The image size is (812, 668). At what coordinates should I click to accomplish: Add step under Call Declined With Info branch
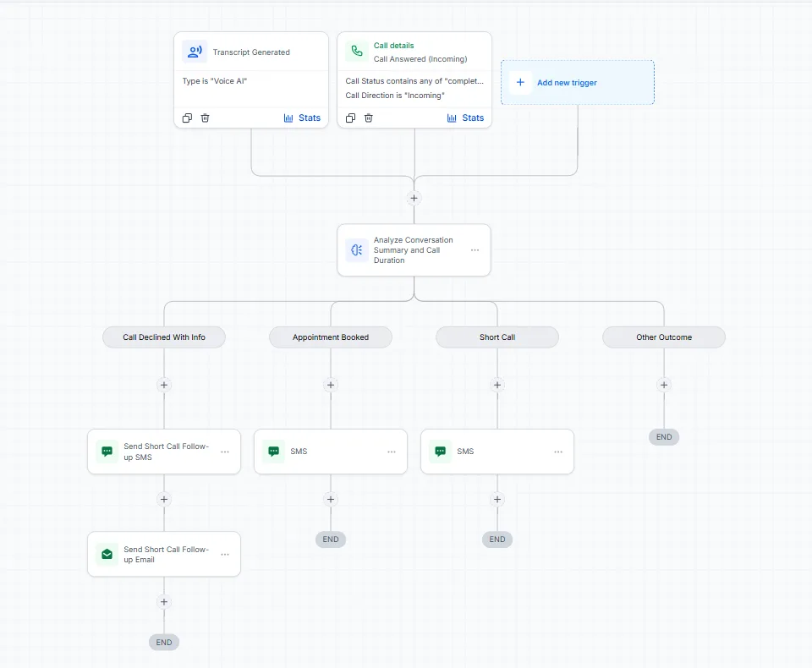[164, 385]
